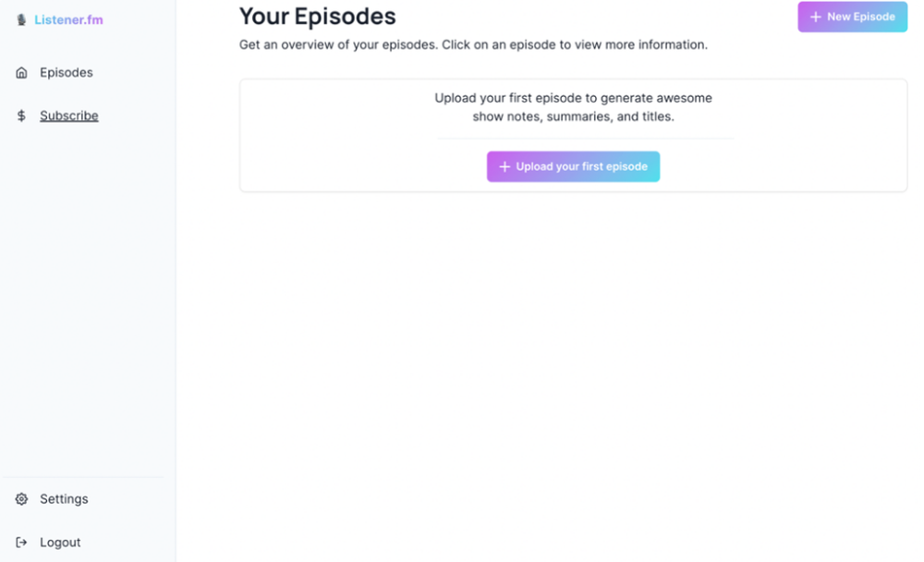Open the Subscribe page link
This screenshot has height=562, width=924.
coord(69,116)
